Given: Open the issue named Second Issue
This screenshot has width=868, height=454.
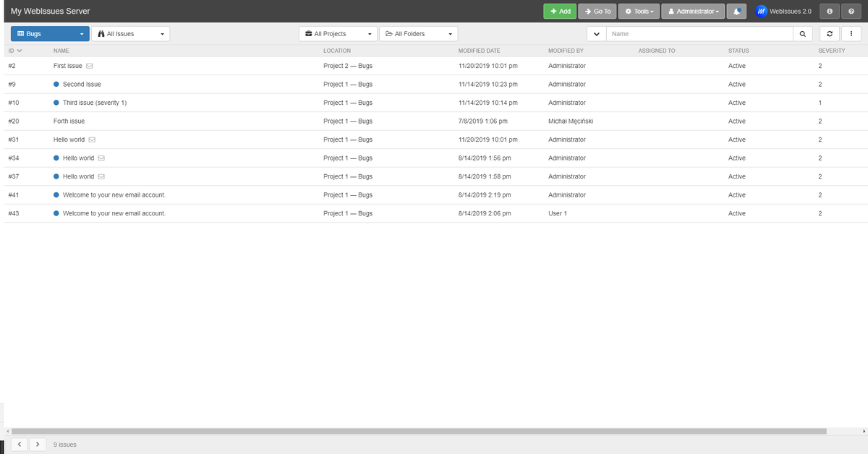Looking at the screenshot, I should [82, 84].
